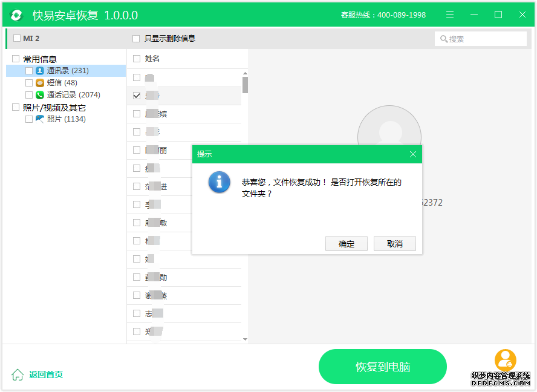Viewport: 537px width, 392px height.
Task: Click the app logo icon in title bar
Action: pyautogui.click(x=17, y=15)
